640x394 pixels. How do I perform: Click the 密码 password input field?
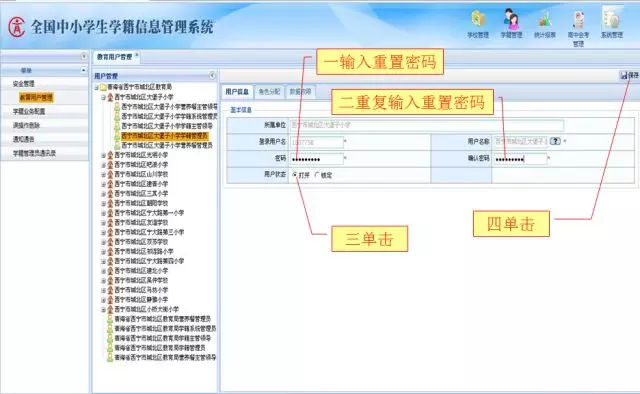click(x=316, y=159)
